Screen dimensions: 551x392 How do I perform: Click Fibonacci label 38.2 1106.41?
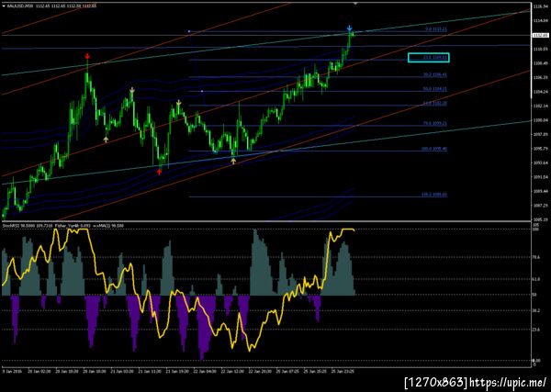[x=435, y=74]
